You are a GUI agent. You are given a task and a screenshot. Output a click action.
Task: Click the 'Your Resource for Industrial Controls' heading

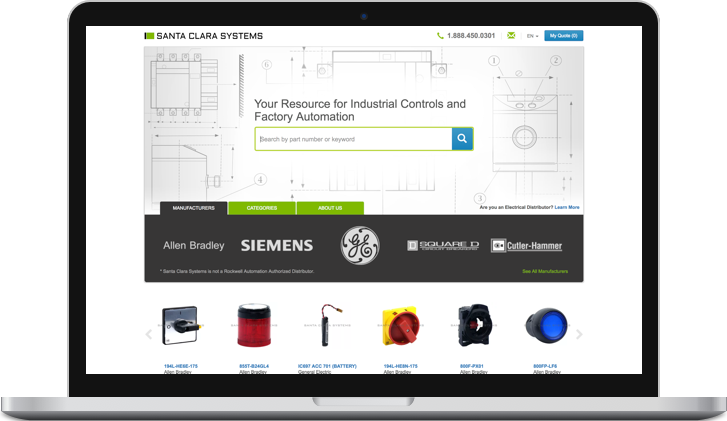click(360, 110)
